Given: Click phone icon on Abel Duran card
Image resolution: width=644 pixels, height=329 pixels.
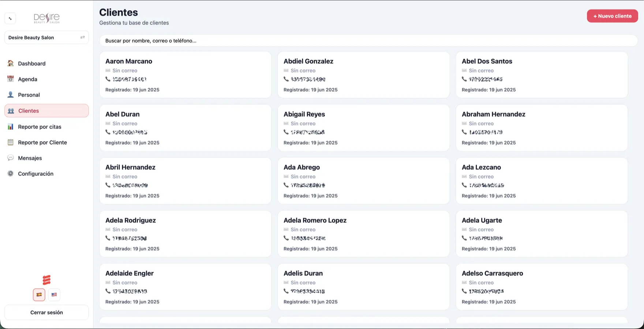Looking at the screenshot, I should coord(108,132).
